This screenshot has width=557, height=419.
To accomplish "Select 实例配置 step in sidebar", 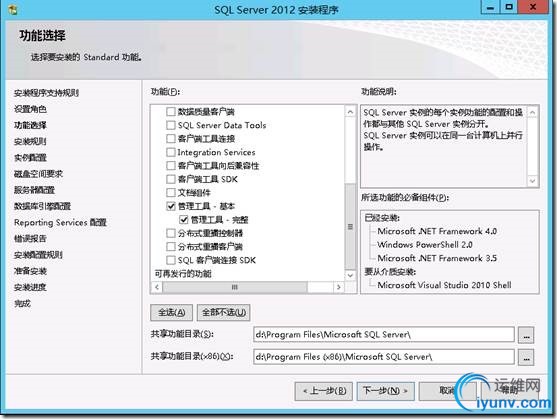I will [x=30, y=158].
